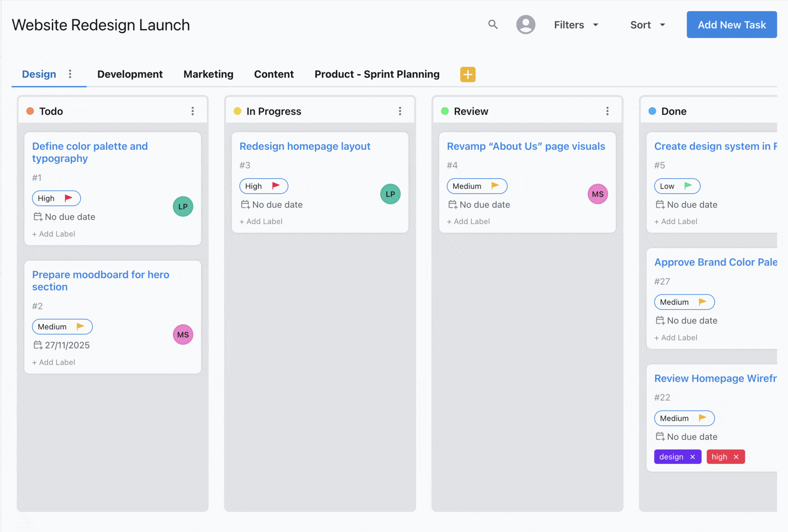Click the yellow plus to add a new board

[x=467, y=74]
